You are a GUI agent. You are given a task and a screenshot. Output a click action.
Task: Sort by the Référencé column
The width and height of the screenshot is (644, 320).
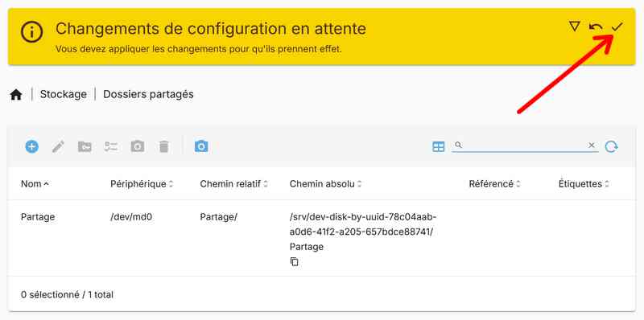[x=495, y=184]
